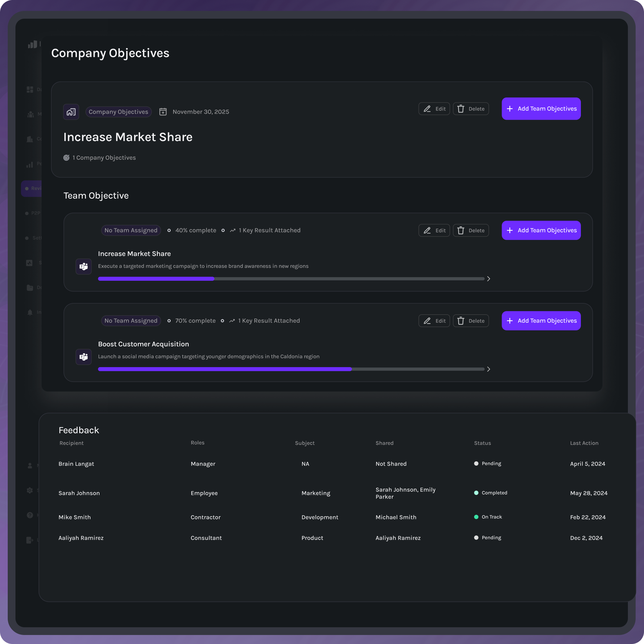Click Delete on the Increase Market Share company objective
Image resolution: width=644 pixels, height=644 pixels.
[471, 109]
